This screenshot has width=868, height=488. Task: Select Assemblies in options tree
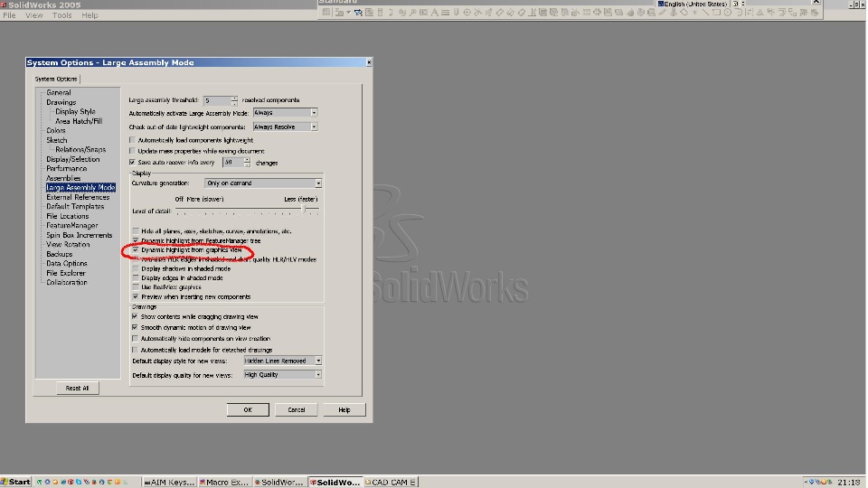[63, 178]
